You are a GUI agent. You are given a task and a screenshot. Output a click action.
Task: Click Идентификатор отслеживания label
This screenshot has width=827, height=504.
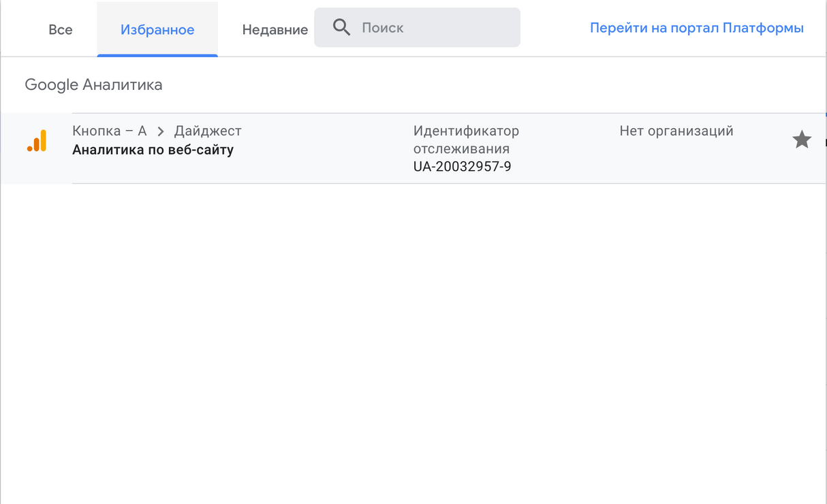(466, 140)
